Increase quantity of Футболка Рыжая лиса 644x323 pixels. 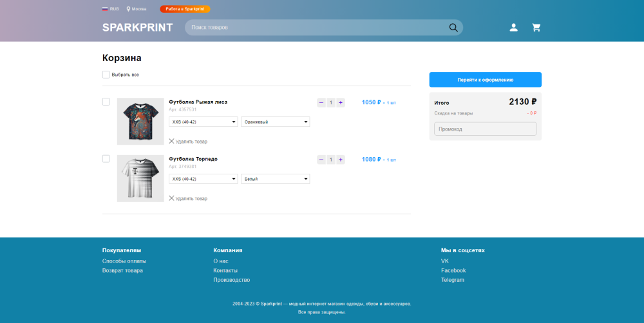[x=341, y=102]
